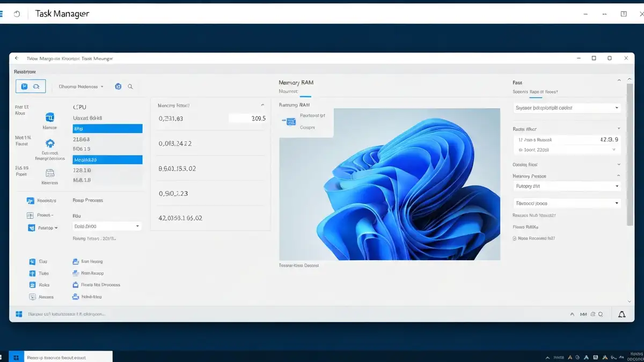Image resolution: width=644 pixels, height=362 pixels.
Task: Select the highlighted blue view icon in the toolbar
Action: tap(24, 86)
